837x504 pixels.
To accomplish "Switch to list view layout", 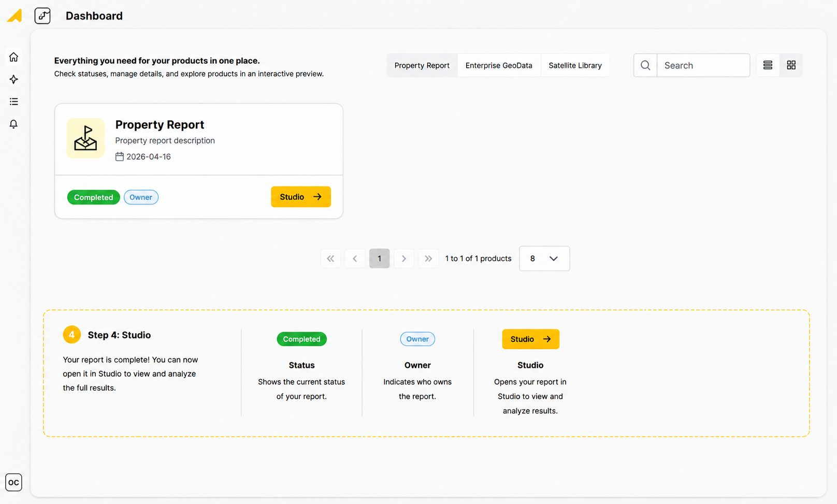I will pos(768,65).
